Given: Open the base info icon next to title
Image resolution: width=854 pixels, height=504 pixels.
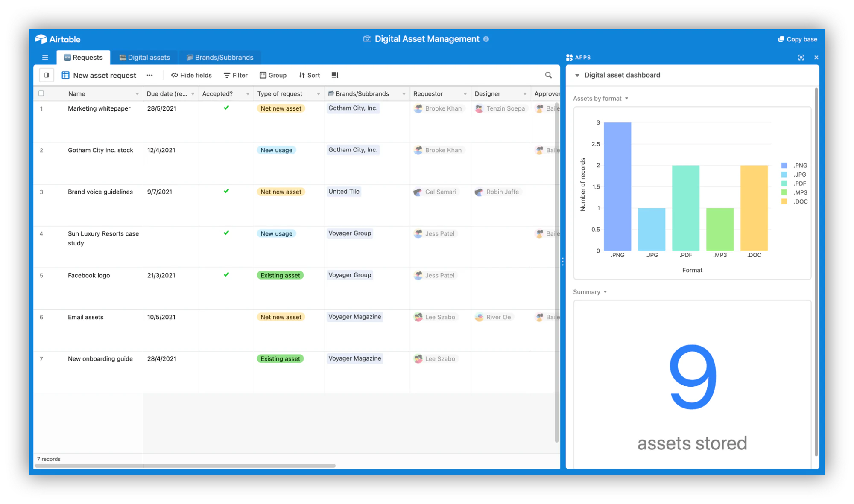Looking at the screenshot, I should pos(486,39).
